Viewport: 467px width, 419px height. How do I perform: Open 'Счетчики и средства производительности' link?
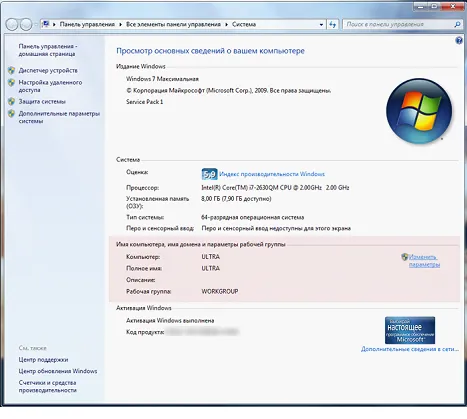[x=48, y=386]
